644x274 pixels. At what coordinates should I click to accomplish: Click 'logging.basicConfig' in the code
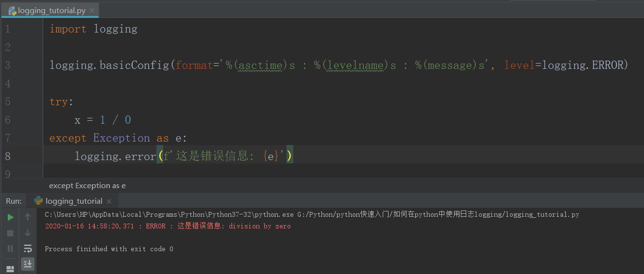click(109, 65)
